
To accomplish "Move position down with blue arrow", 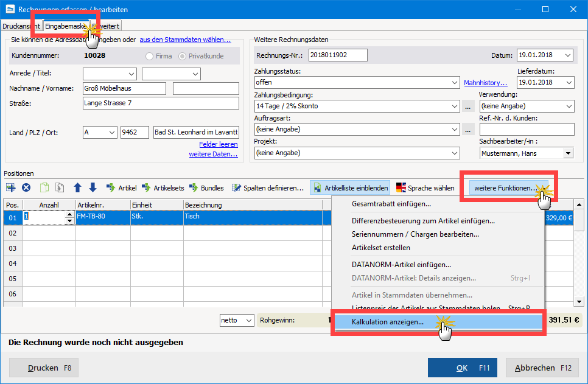I will [x=93, y=187].
